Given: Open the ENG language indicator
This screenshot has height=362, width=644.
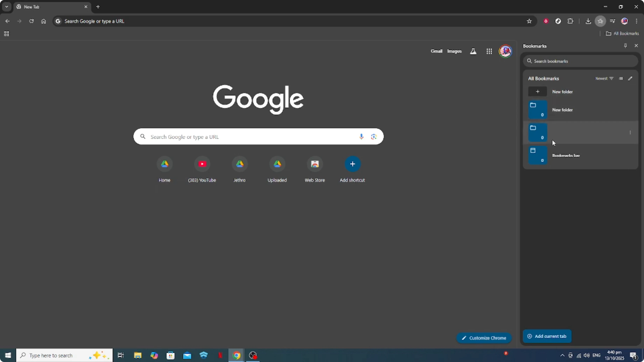Looking at the screenshot, I should (597, 355).
